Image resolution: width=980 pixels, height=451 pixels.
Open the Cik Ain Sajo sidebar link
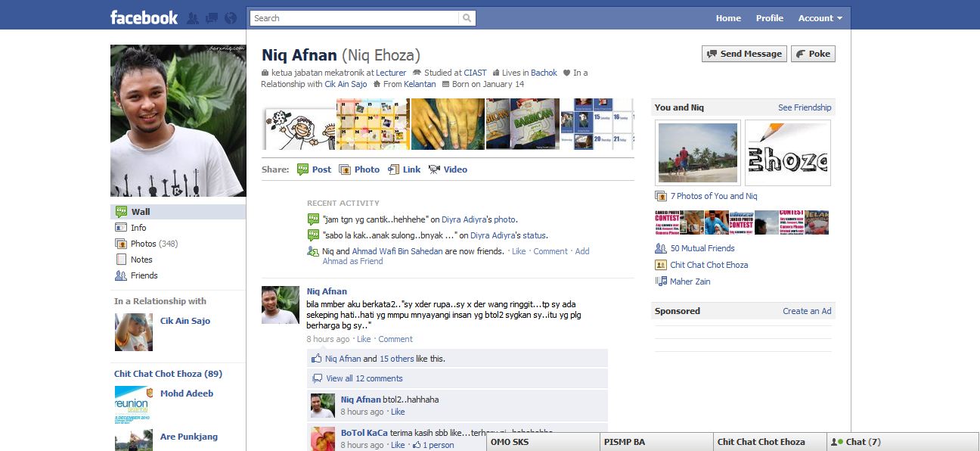[x=185, y=321]
